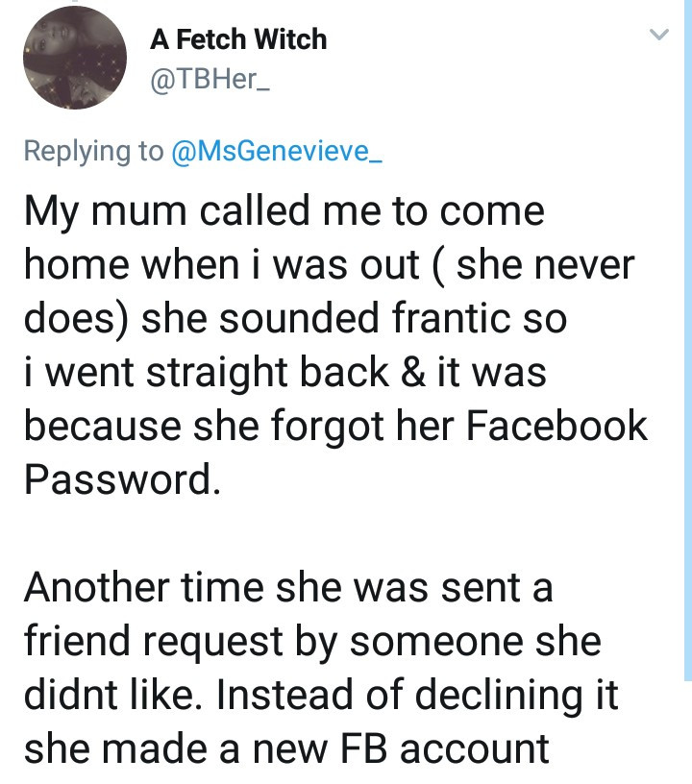This screenshot has width=692, height=784.
Task: Click the line 'My mum called me to come'
Action: (284, 211)
